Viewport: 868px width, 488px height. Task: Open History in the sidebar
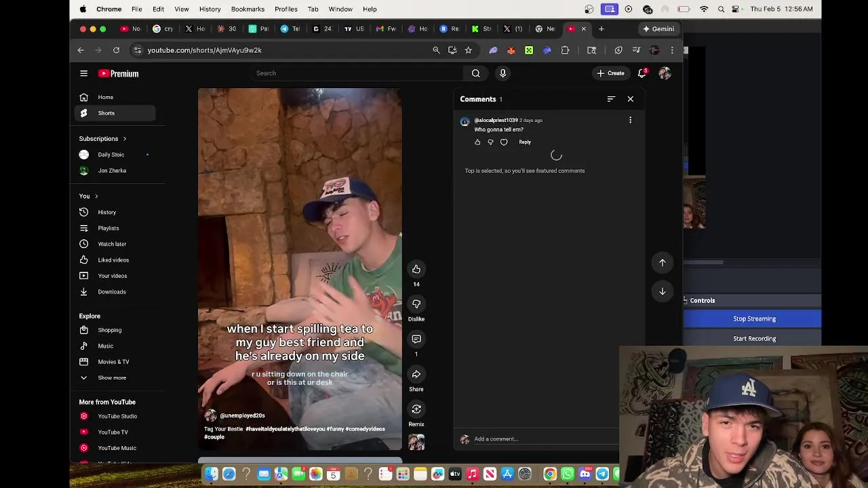(x=115, y=212)
